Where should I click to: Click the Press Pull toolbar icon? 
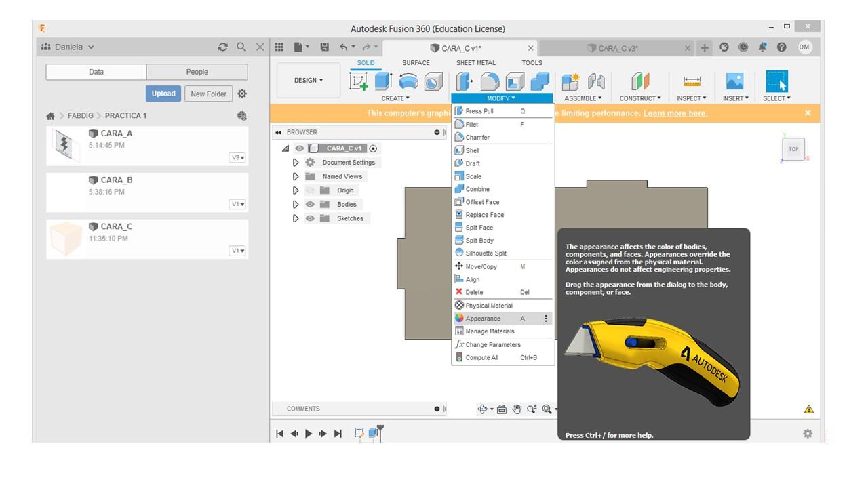465,81
